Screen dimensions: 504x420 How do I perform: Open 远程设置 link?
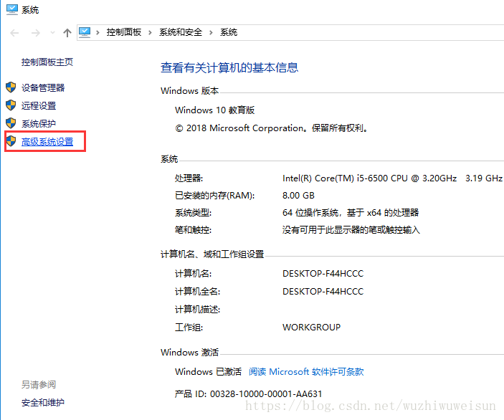pyautogui.click(x=39, y=106)
